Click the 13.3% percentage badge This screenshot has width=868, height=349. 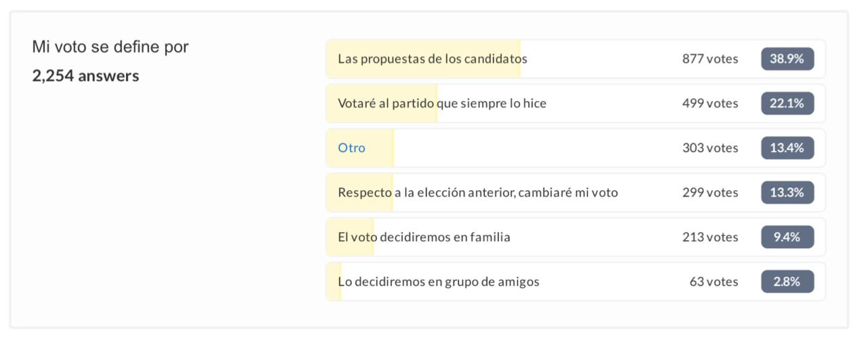(787, 193)
